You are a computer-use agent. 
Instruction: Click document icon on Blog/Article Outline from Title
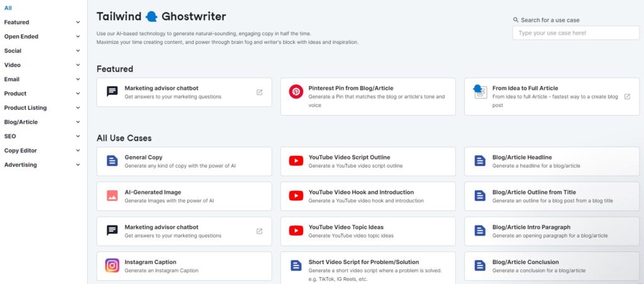click(x=480, y=196)
